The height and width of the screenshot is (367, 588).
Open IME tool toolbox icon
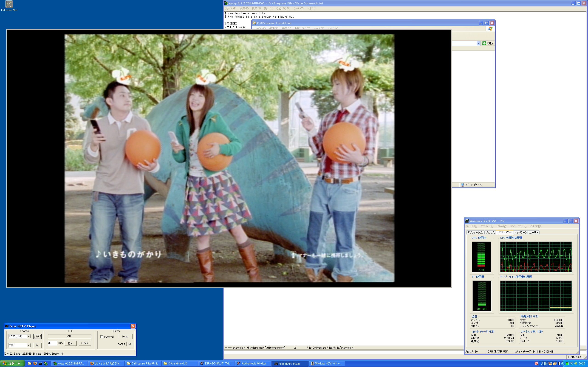pos(555,364)
